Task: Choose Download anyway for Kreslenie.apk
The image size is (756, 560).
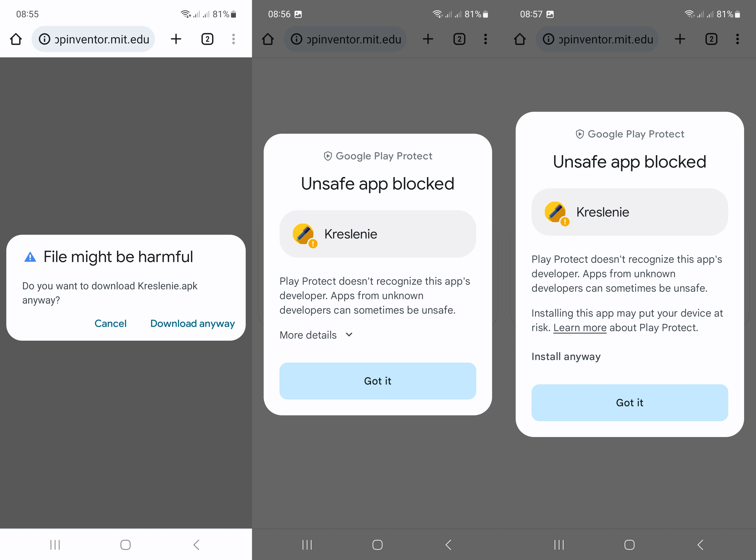Action: click(192, 324)
